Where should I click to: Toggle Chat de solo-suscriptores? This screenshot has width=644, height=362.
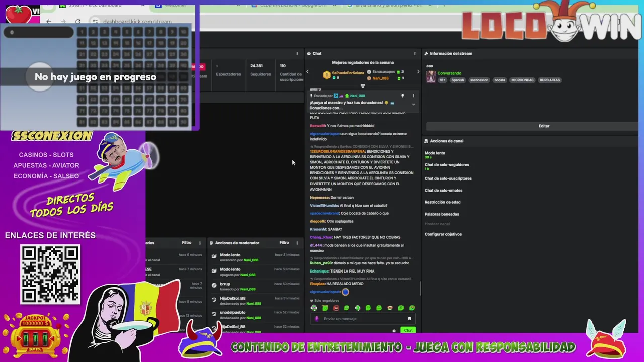pos(448,178)
